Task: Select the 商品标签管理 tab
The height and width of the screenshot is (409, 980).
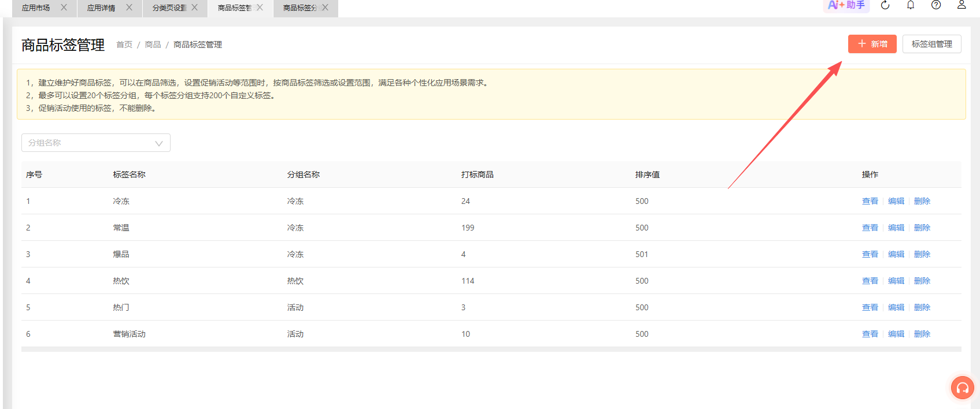Action: tap(235, 8)
